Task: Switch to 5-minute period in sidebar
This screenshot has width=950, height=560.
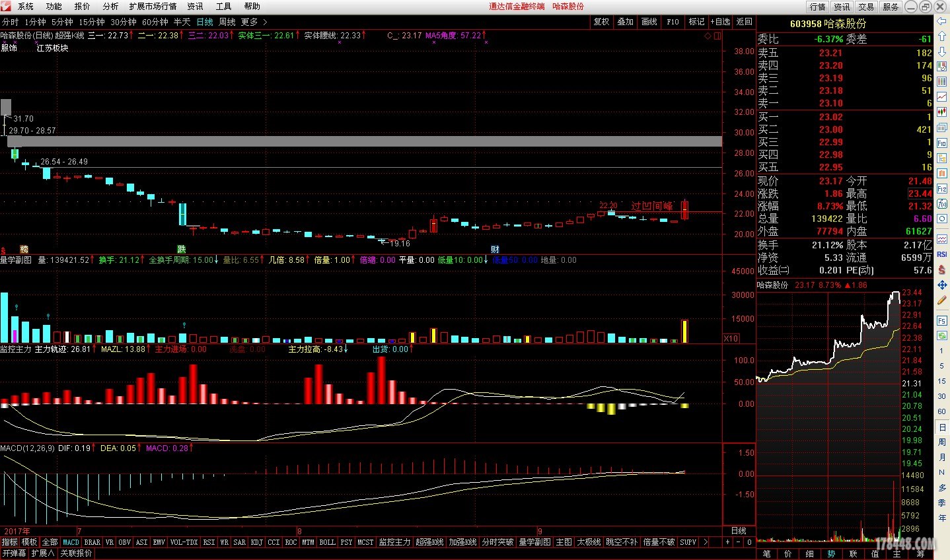Action: pyautogui.click(x=942, y=366)
